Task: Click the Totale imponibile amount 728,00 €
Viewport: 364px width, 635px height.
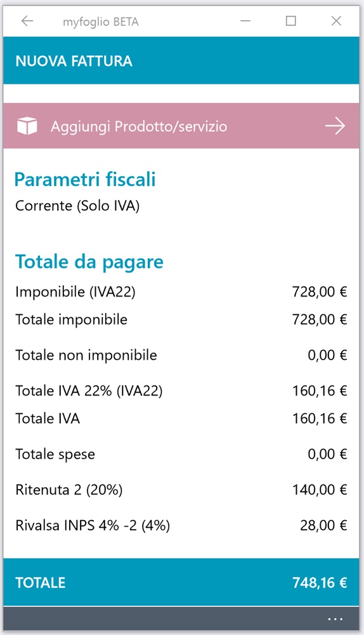Action: tap(320, 319)
